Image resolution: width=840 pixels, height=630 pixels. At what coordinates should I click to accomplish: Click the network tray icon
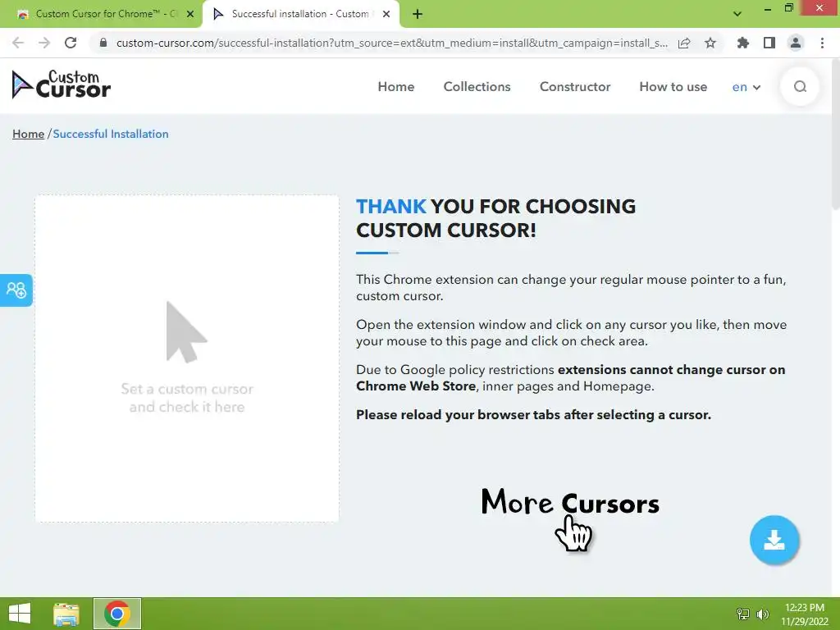pos(743,614)
